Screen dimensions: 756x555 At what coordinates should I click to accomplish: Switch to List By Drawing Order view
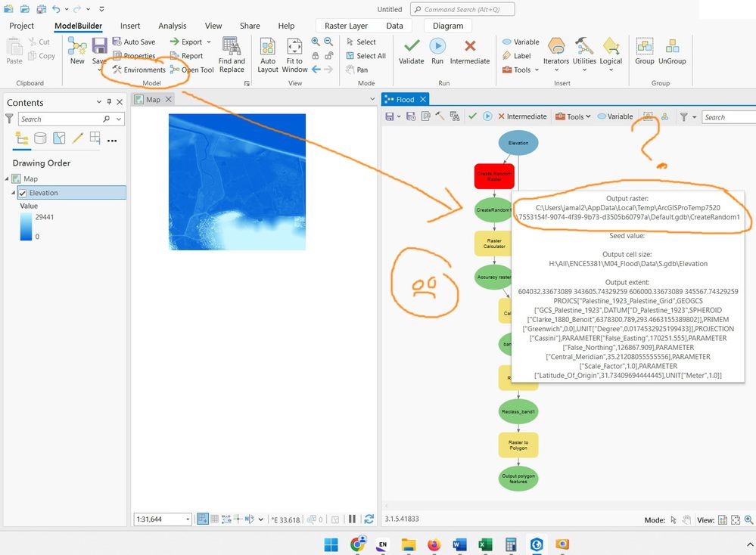click(22, 139)
